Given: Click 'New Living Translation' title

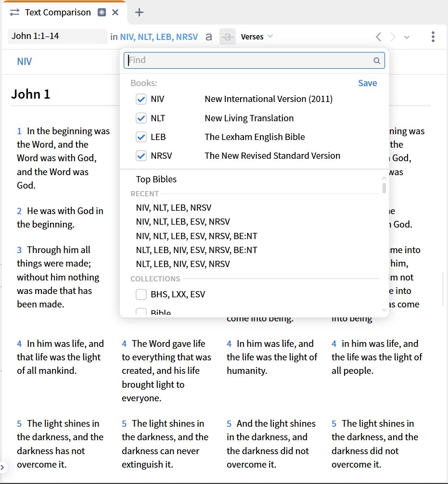Looking at the screenshot, I should (249, 118).
